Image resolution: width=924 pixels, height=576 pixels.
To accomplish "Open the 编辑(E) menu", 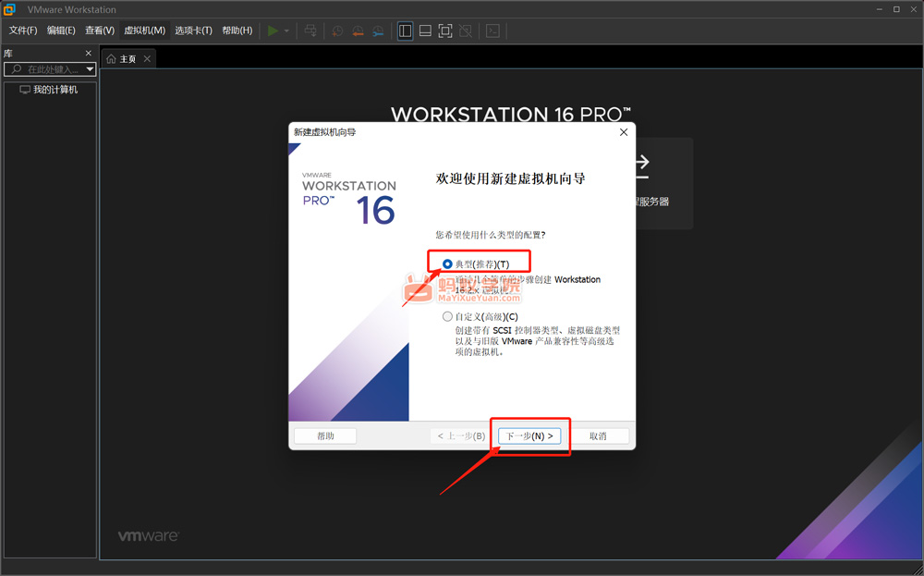I will pos(61,31).
